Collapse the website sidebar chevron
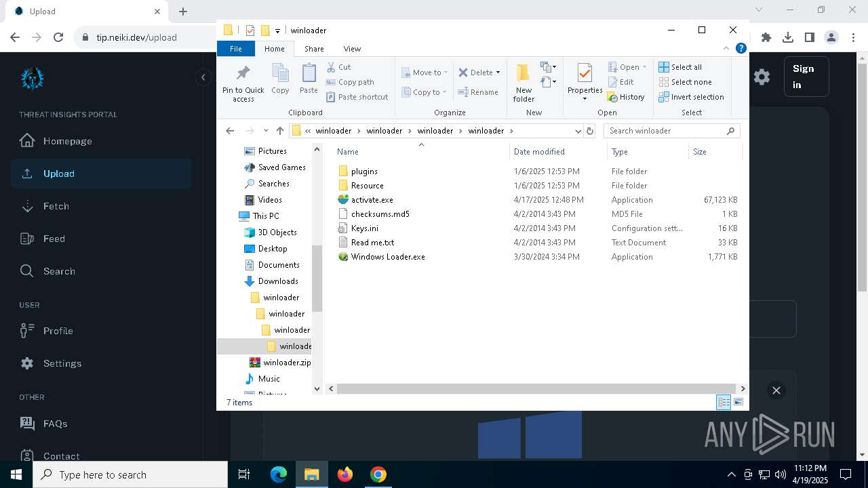The image size is (868, 488). tap(203, 77)
